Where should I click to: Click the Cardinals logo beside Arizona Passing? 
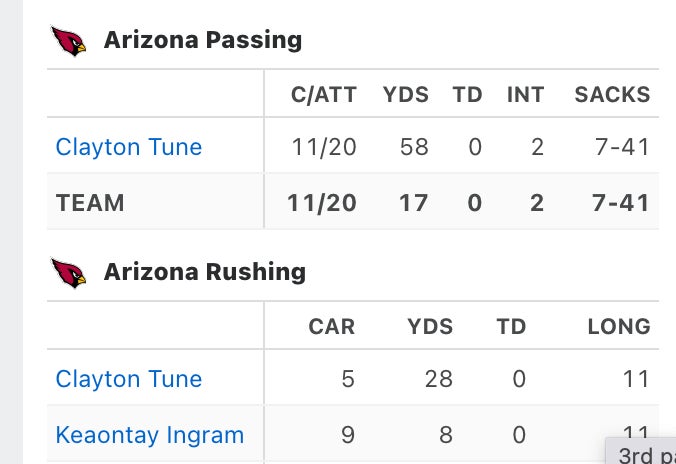pyautogui.click(x=69, y=41)
